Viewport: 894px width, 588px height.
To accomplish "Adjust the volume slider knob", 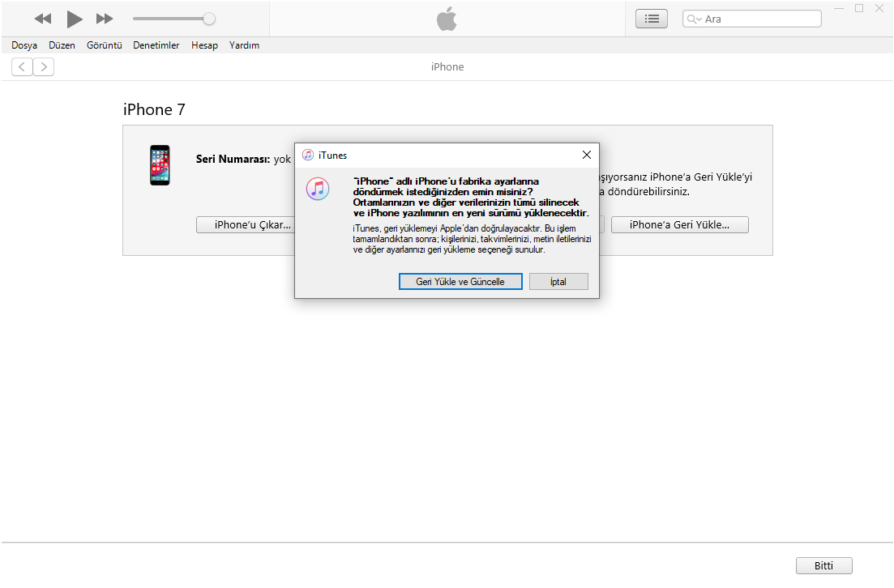I will (x=209, y=19).
